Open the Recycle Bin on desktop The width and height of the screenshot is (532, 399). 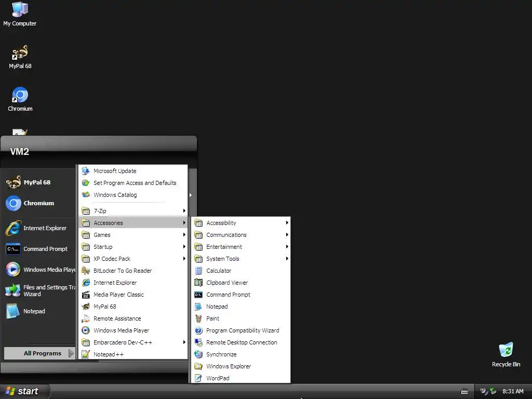click(506, 354)
